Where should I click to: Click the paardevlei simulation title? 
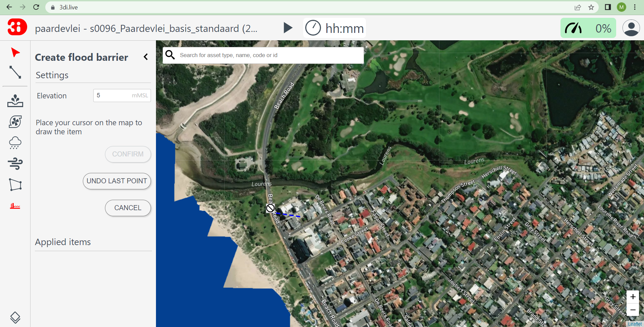click(x=146, y=28)
